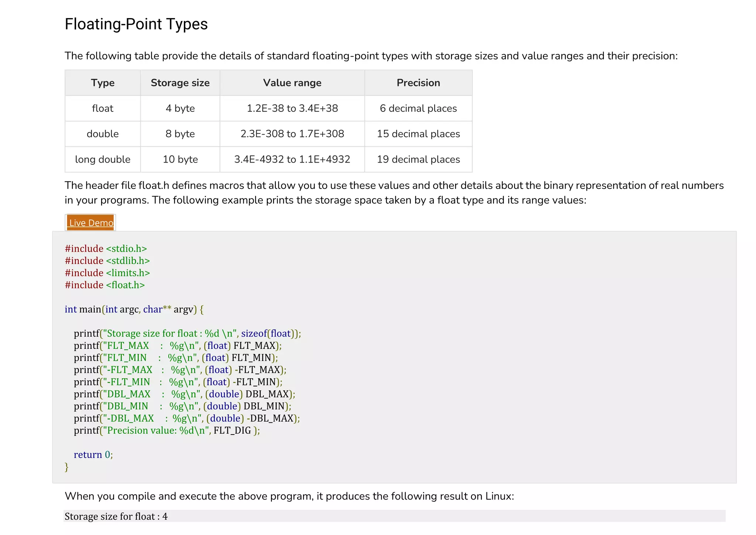Viewport: 756px width, 535px height.
Task: Click the '15 decimal places' cell
Action: [x=418, y=134]
